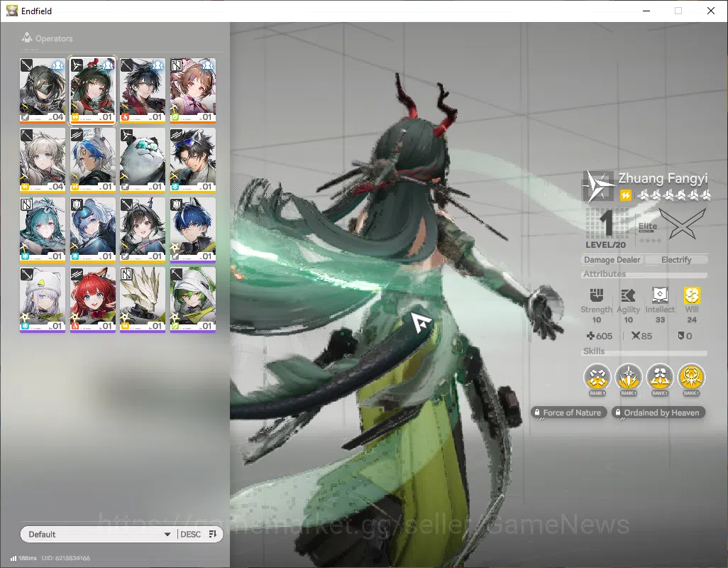The image size is (728, 568).
Task: Click the Electrify tag
Action: tap(676, 260)
